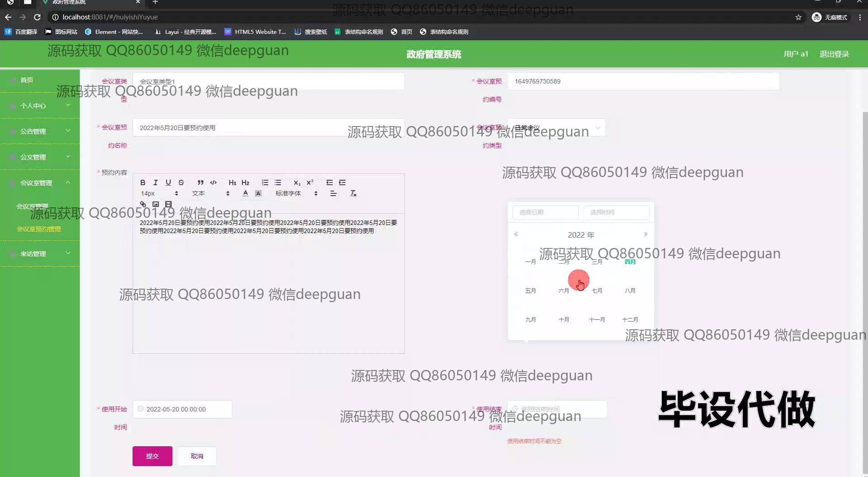Screen dimensions: 868x477
Task: Insert a hyperlink using the link icon
Action: [143, 204]
